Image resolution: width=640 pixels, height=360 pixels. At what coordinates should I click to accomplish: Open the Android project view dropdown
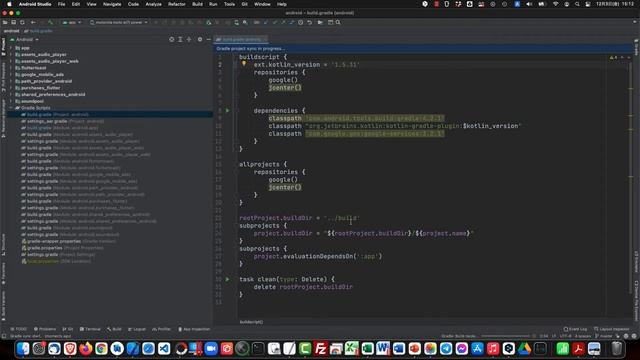click(x=24, y=40)
